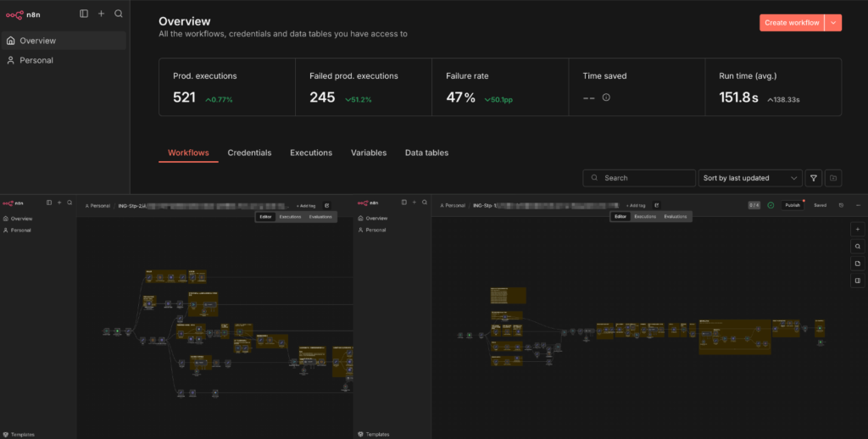Select the Variables tab

click(369, 153)
